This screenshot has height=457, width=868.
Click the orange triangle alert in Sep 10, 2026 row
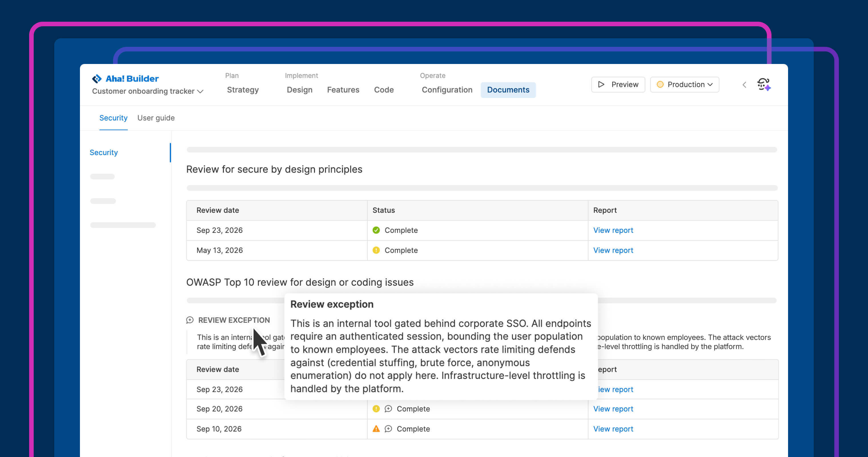pyautogui.click(x=376, y=429)
